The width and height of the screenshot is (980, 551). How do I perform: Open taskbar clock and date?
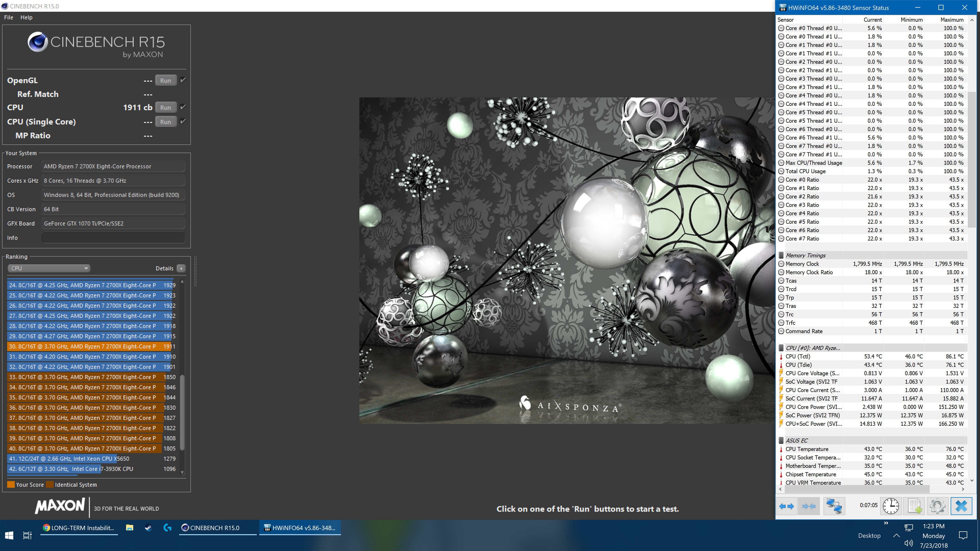pos(934,535)
